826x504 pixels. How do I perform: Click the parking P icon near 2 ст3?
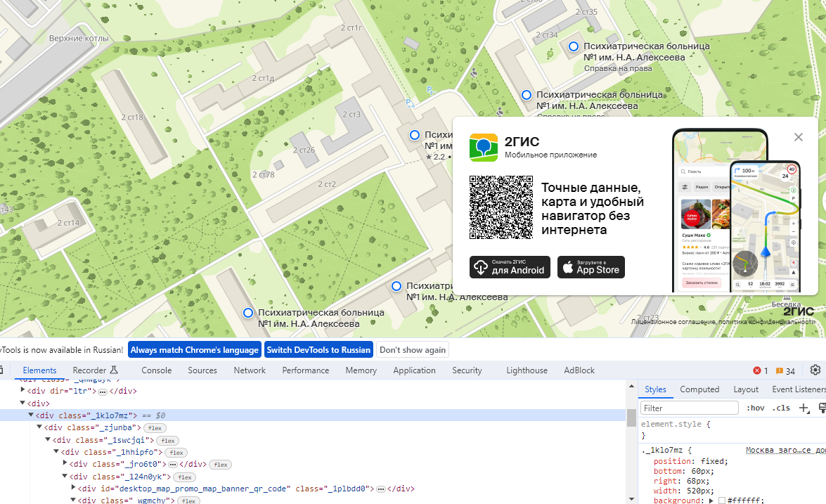tap(410, 103)
